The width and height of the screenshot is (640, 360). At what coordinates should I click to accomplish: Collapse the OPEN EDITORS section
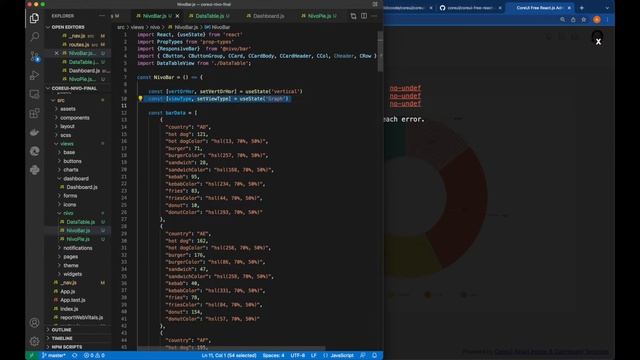click(68, 27)
